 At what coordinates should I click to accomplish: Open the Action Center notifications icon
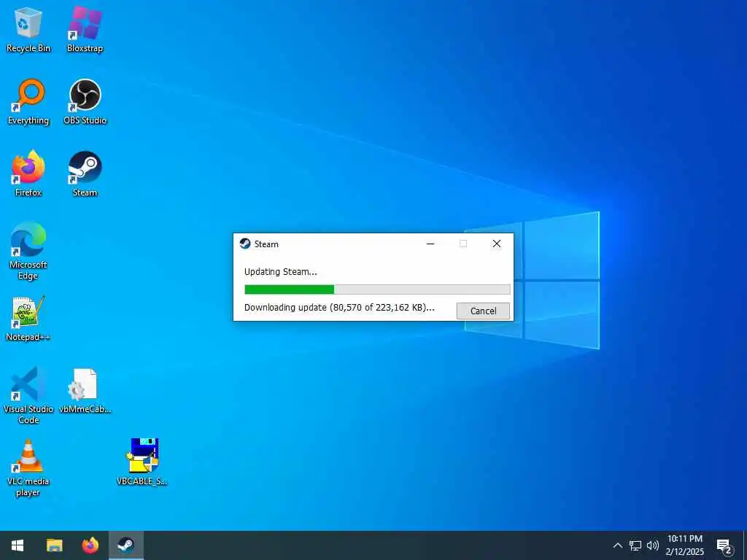click(x=724, y=545)
